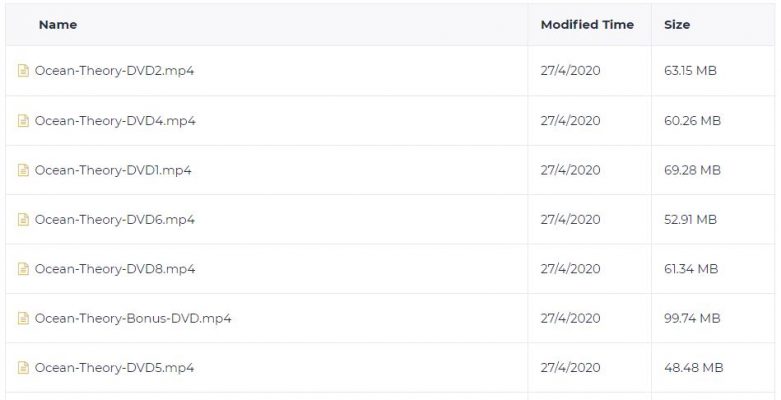
Task: Click the file icon for Ocean-Theory-DVD2.mp4
Action: 23,71
